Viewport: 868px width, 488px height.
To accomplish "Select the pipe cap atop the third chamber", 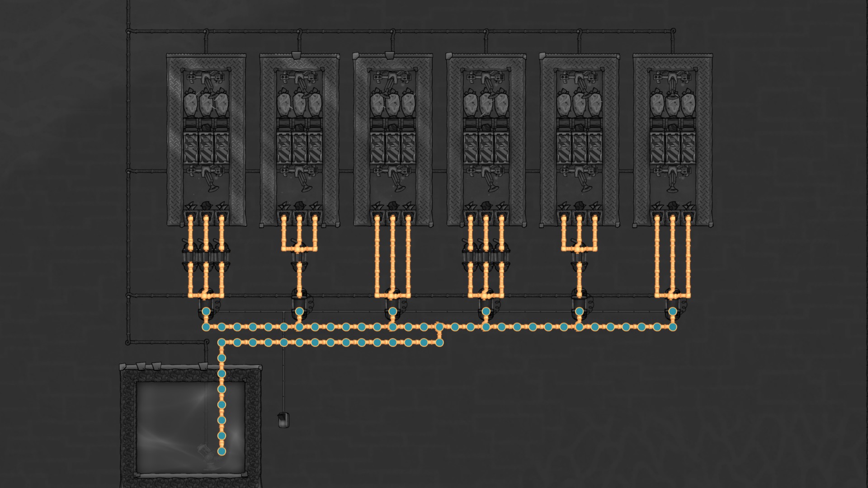I will pyautogui.click(x=390, y=56).
